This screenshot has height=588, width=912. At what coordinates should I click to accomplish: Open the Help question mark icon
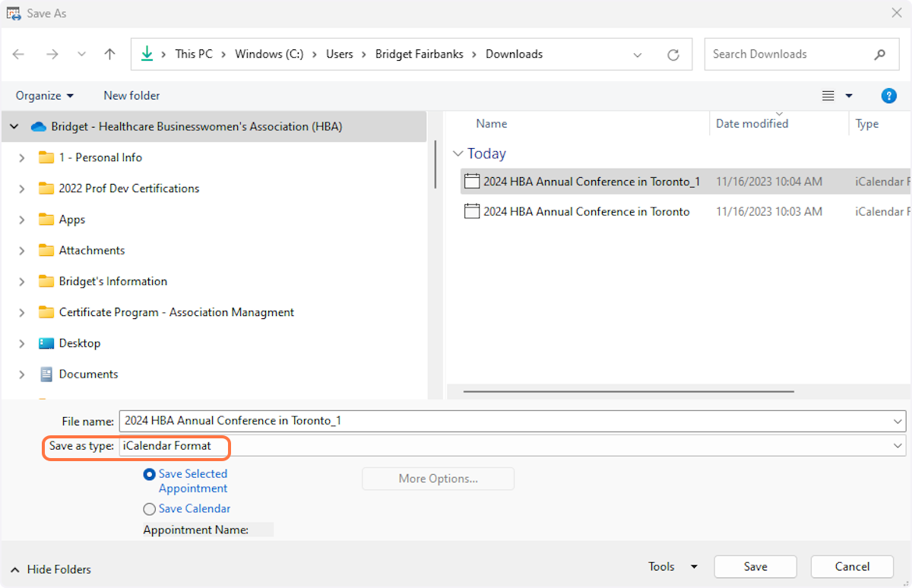pos(888,96)
